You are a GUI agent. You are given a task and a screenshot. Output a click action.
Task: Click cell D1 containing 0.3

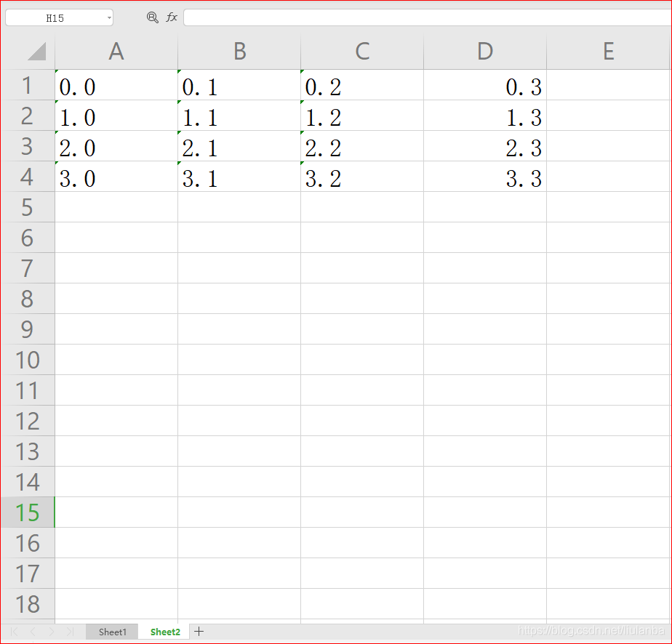(485, 85)
